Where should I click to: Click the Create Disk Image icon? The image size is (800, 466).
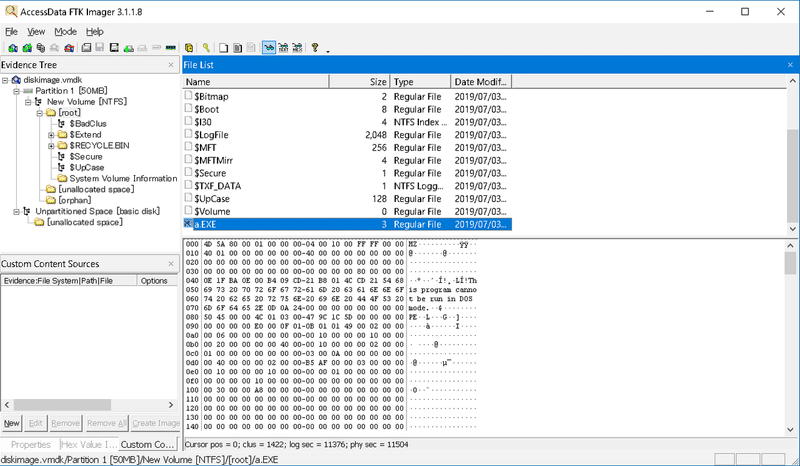[x=86, y=47]
